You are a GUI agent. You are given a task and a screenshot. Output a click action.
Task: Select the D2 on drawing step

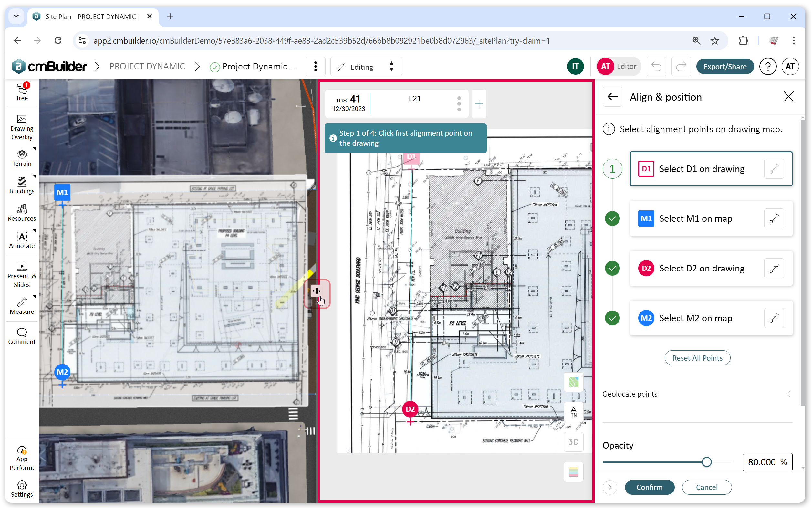point(711,268)
